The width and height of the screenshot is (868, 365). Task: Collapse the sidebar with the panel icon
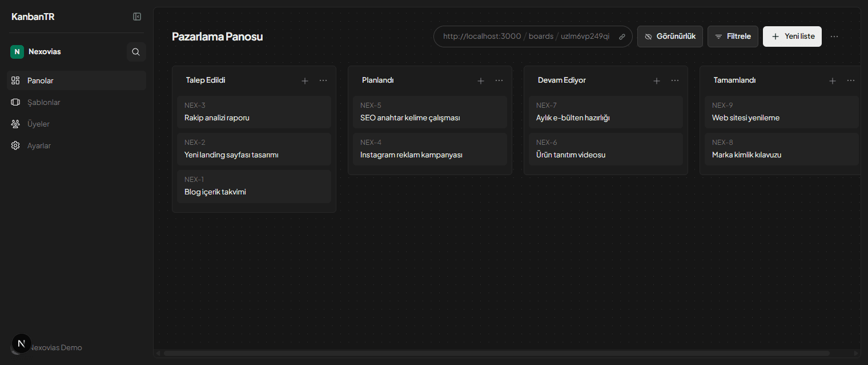coord(137,17)
